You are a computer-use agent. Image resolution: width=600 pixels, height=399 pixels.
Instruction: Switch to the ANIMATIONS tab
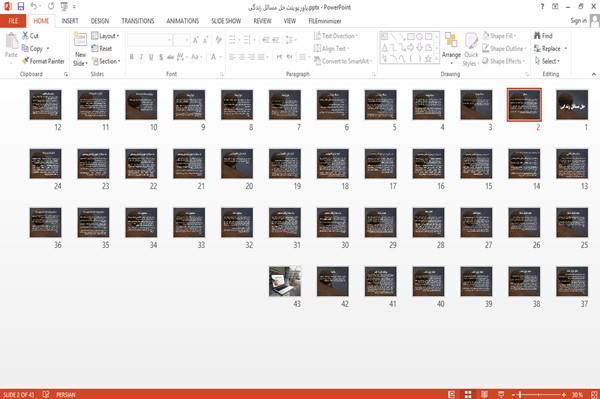pos(183,21)
